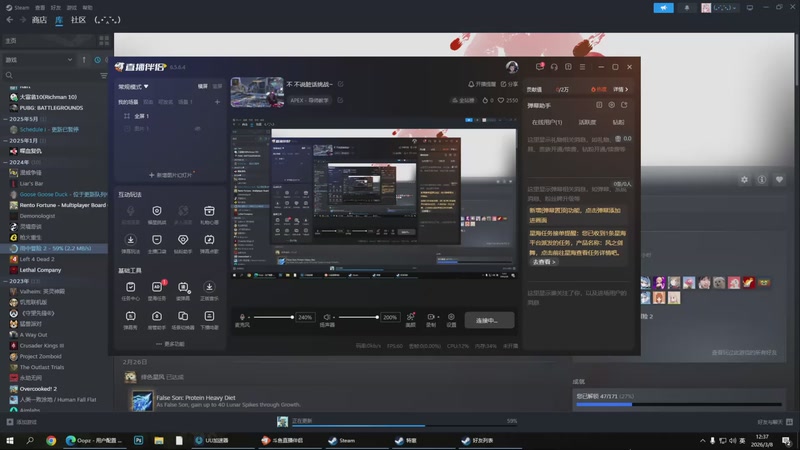Click Steam announcements megaphone button
The width and height of the screenshot is (800, 450).
pos(663,8)
